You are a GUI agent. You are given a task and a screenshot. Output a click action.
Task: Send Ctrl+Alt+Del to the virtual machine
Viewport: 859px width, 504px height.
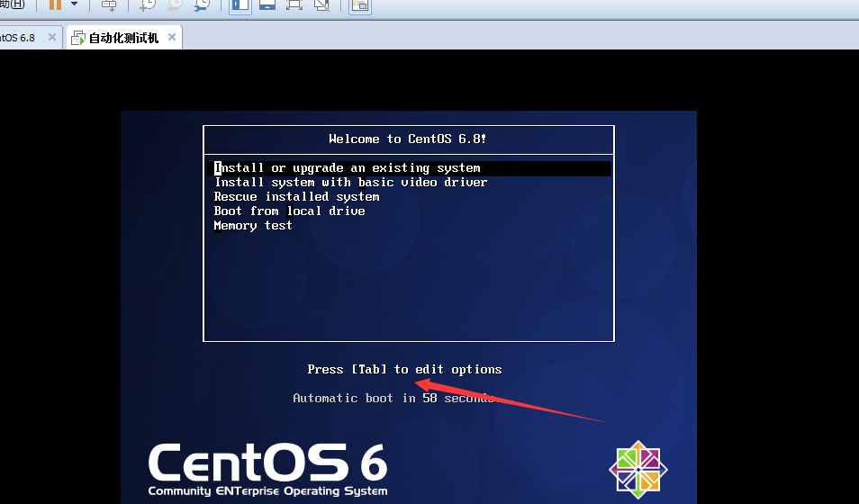click(x=109, y=5)
